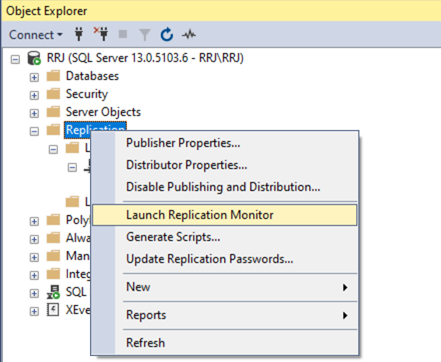This screenshot has height=362, width=441.
Task: Open the Reports submenu
Action: coord(225,315)
